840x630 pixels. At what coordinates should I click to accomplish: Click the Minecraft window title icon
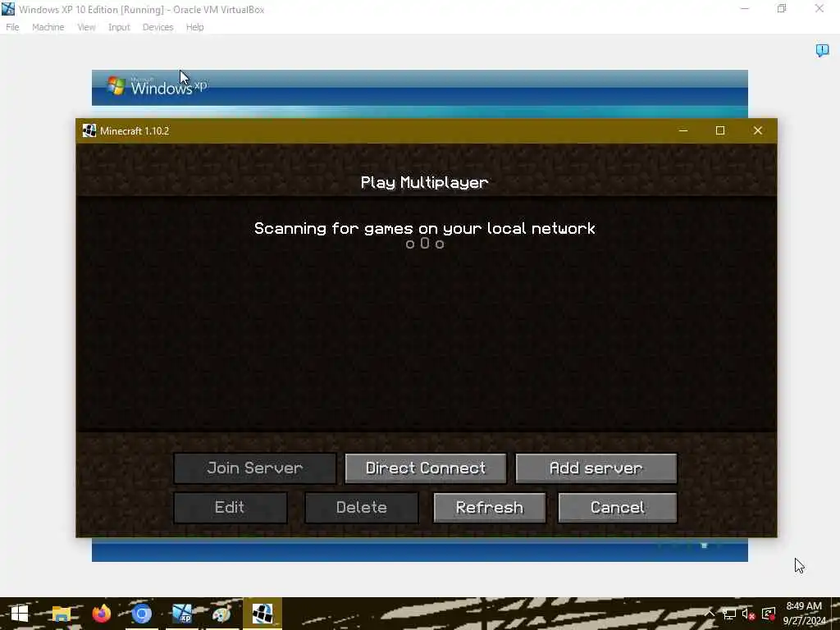coord(89,130)
